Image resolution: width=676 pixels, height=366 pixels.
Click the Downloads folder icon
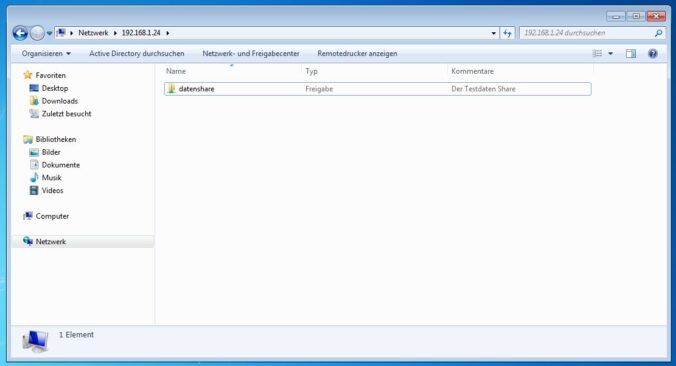[x=34, y=101]
